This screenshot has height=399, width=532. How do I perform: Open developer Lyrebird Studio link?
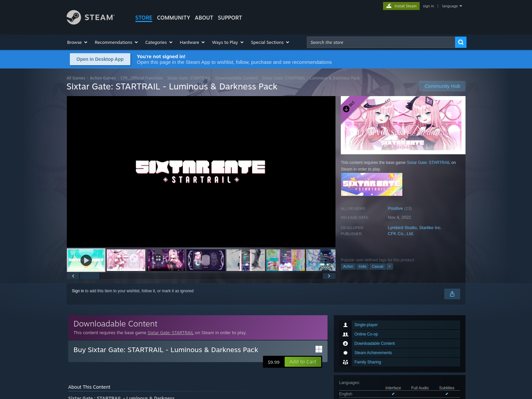pos(402,228)
